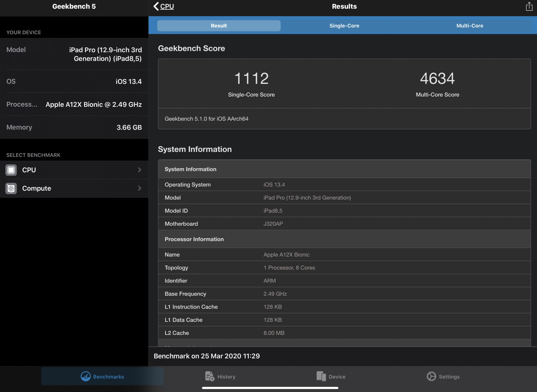Click the Motherboard value 'J320AP'
Image resolution: width=537 pixels, height=392 pixels.
(273, 224)
